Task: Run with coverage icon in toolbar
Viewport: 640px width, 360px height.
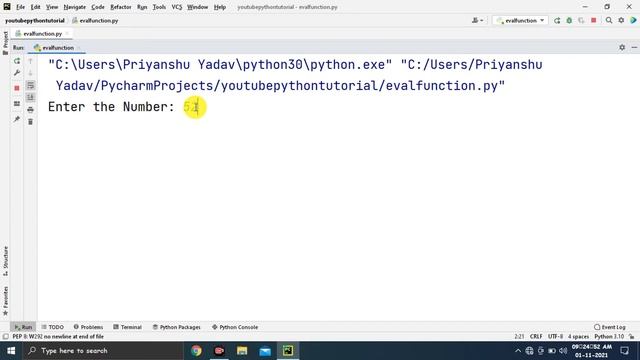Action: coord(581,20)
